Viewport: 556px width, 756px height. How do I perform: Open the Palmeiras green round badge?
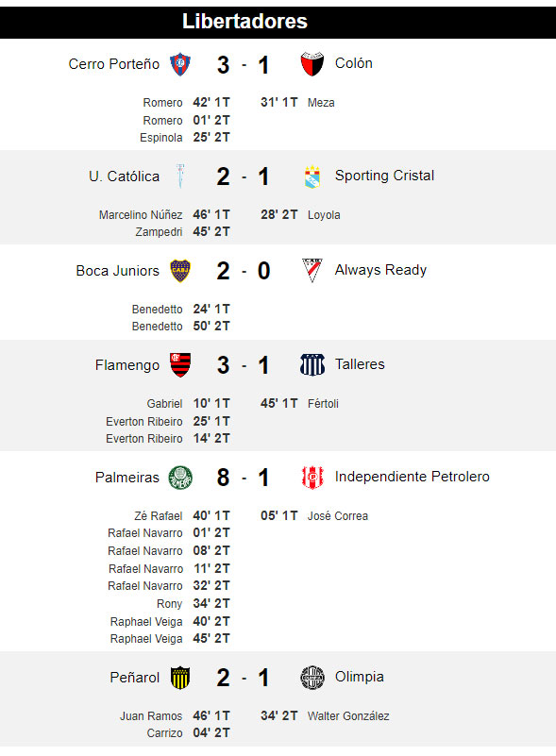[x=180, y=478]
